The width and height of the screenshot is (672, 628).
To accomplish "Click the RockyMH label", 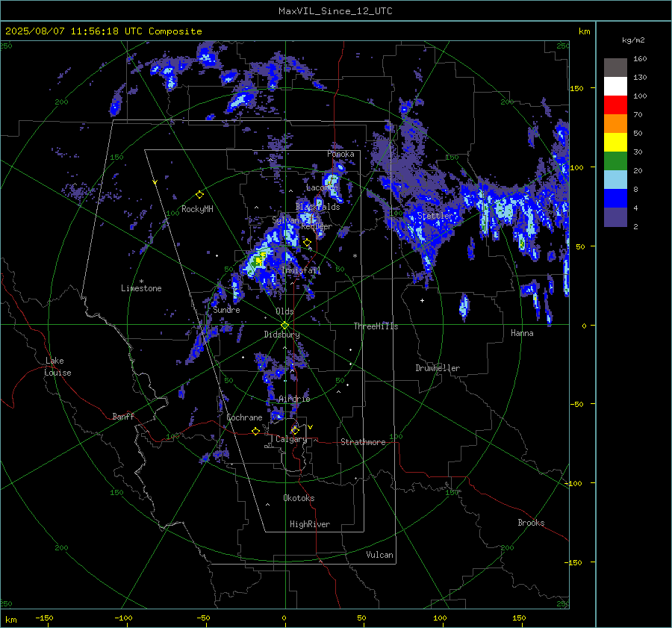I will point(197,209).
